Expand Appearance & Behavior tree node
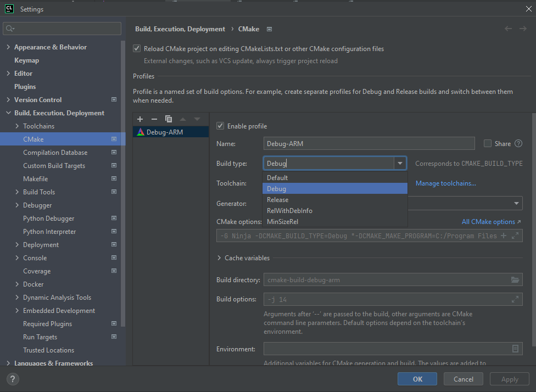The width and height of the screenshot is (536, 392). coord(8,47)
